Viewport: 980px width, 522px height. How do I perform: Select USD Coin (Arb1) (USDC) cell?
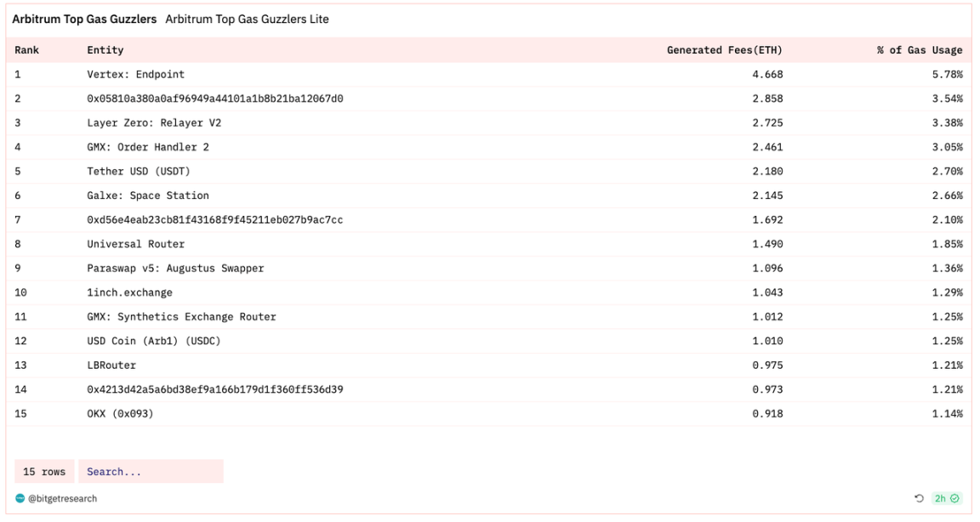(x=154, y=341)
